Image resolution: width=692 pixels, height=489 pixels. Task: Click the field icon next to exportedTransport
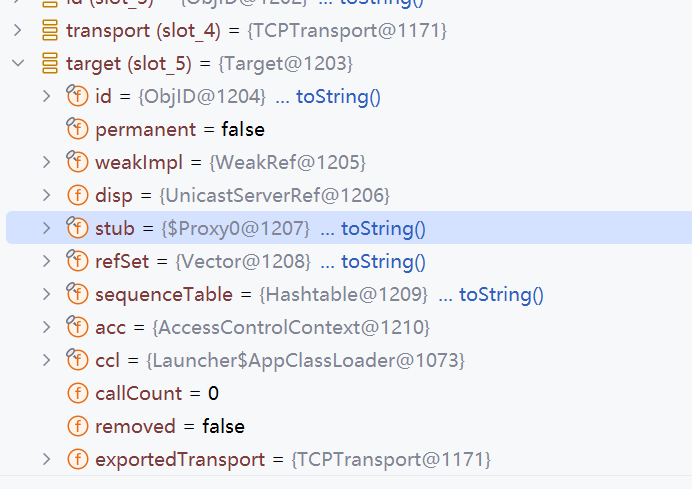click(77, 459)
